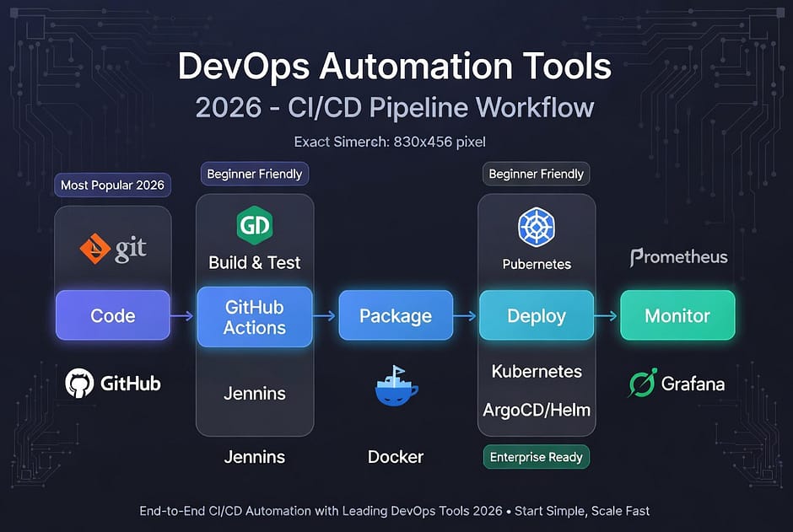Click the Beginner Friendly badge above Build & Test
This screenshot has width=793, height=532.
point(255,175)
